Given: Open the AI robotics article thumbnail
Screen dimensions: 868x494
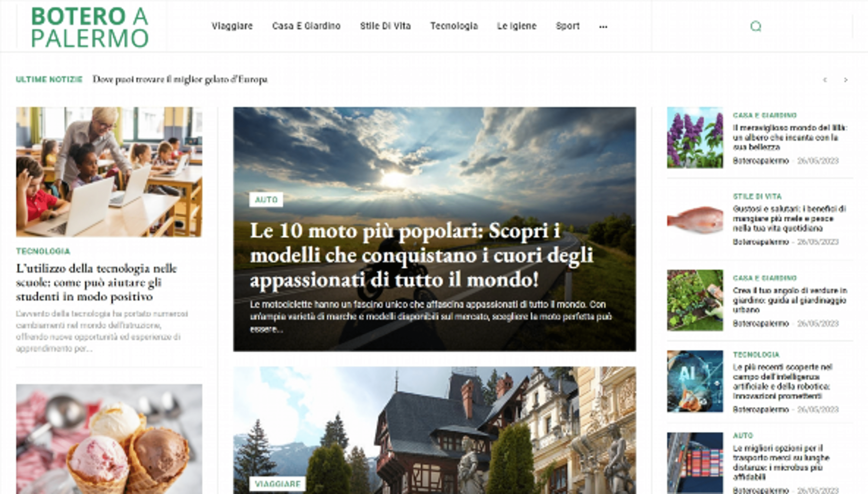Looking at the screenshot, I should (695, 381).
